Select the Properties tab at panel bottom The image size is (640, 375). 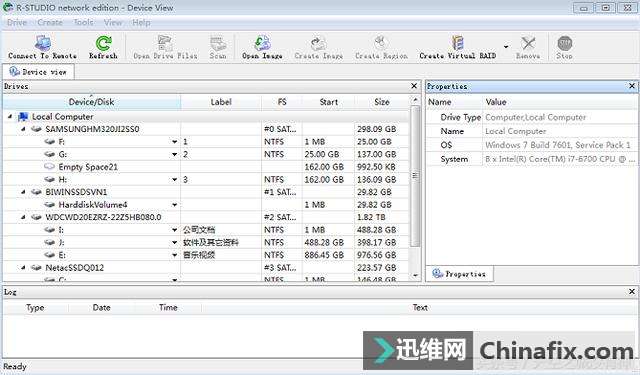(x=459, y=274)
